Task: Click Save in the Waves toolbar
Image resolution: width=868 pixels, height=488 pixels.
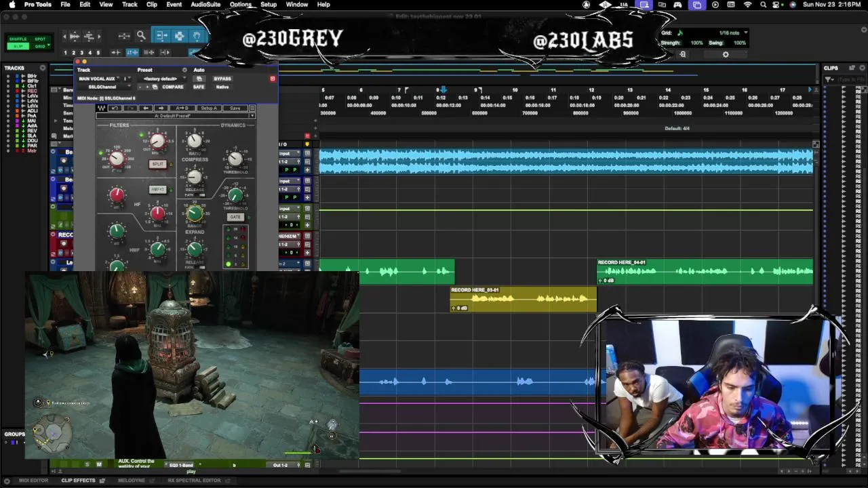Action: (235, 108)
